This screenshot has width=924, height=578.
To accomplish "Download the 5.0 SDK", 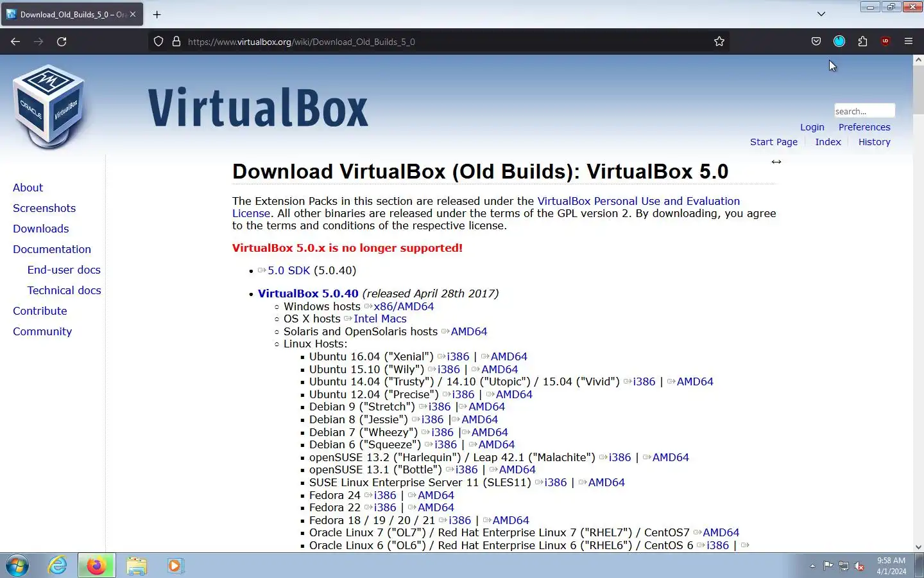I will (x=288, y=270).
